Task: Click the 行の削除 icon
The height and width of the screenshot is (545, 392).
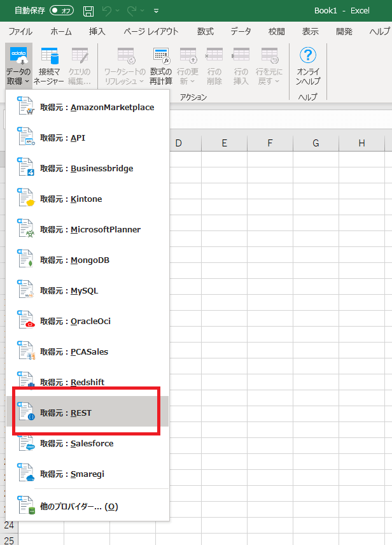Action: (x=214, y=66)
